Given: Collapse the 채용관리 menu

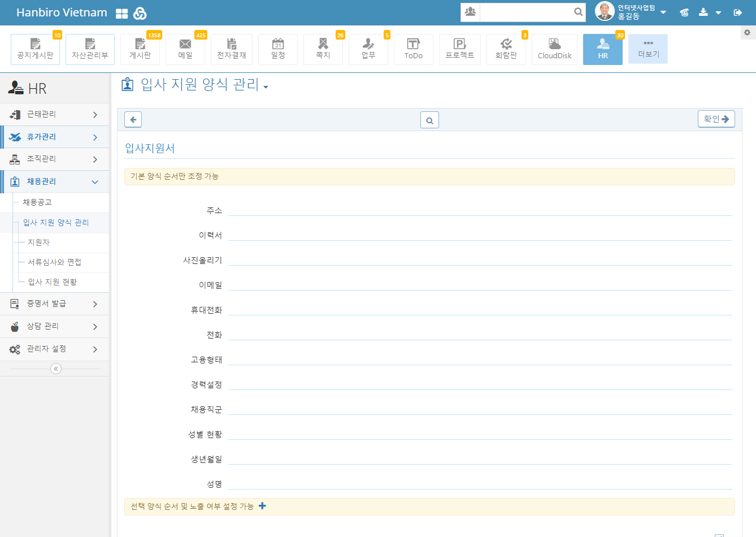Looking at the screenshot, I should pos(54,181).
